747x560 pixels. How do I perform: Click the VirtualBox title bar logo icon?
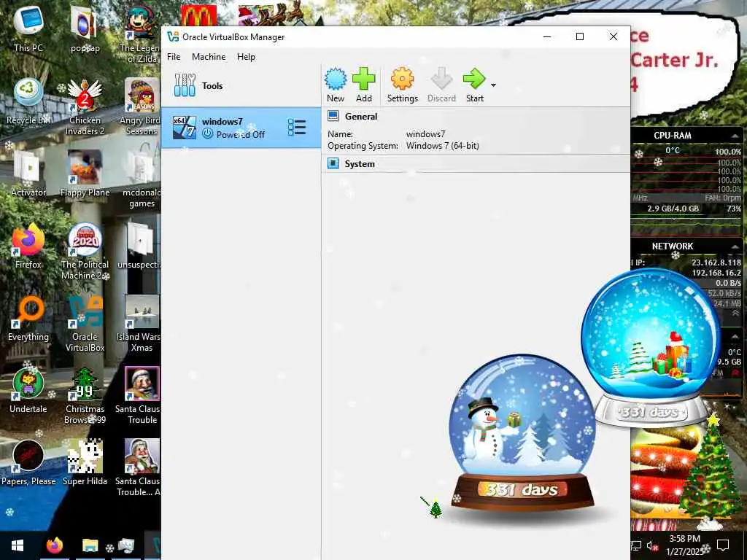point(173,36)
